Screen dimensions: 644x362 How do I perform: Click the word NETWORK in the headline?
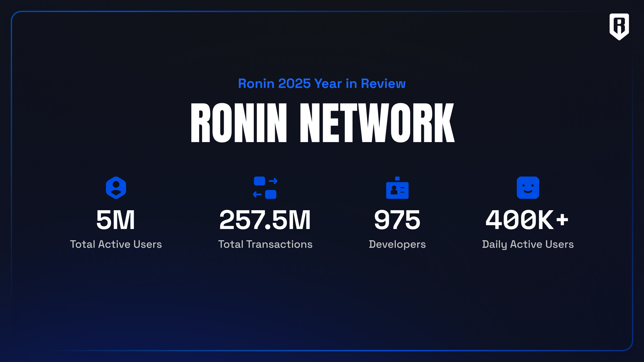pyautogui.click(x=377, y=123)
